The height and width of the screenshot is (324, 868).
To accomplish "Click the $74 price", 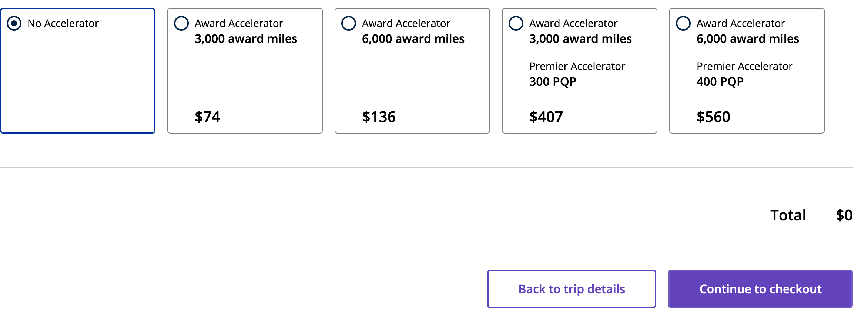I will tap(207, 117).
